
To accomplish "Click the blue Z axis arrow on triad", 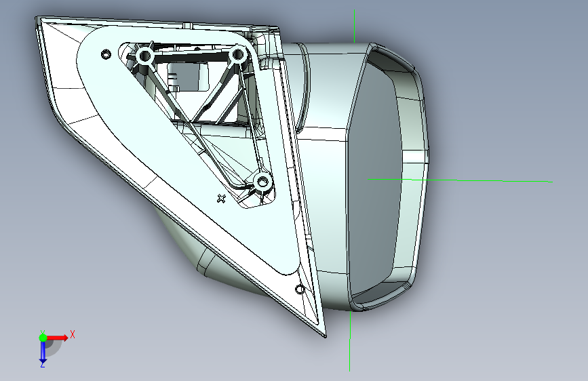I will 43,352.
